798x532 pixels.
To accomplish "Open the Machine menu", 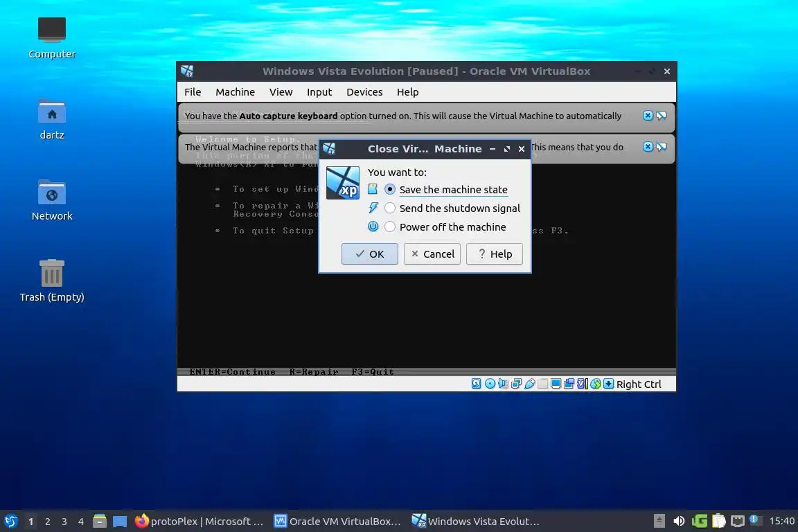I will (x=235, y=92).
